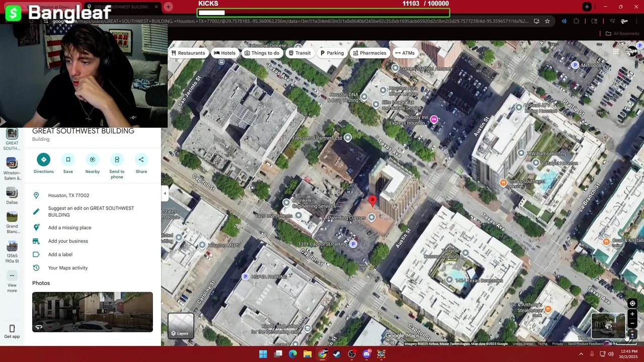Filter map by Parking
644x362 pixels.
(x=332, y=53)
